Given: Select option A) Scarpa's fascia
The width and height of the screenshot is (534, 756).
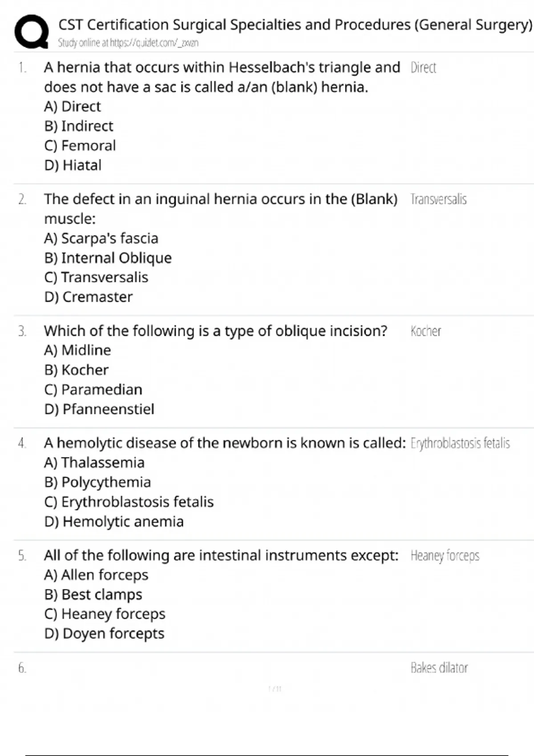Looking at the screenshot, I should tap(101, 238).
